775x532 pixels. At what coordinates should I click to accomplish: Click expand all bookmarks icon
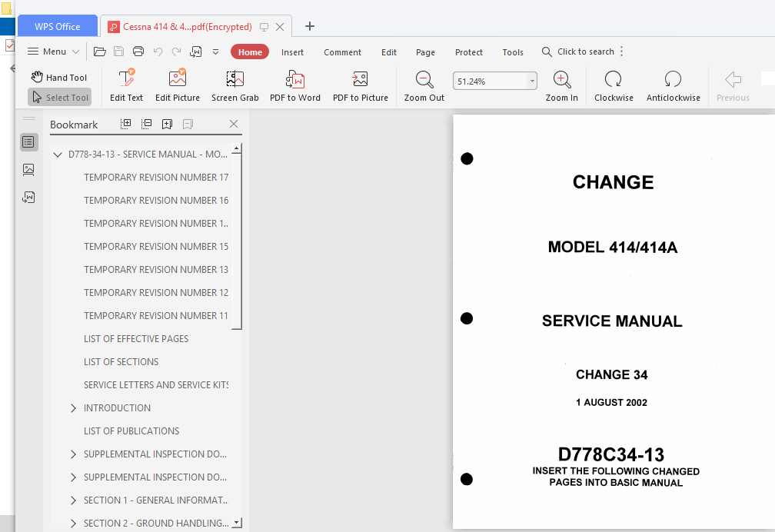click(x=125, y=124)
